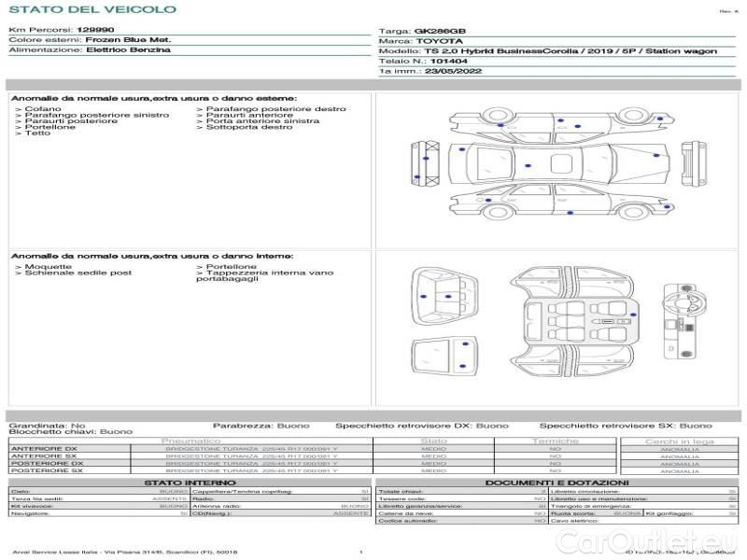Click the 'DOCUMENTI E DOTAZIONI' table header

(x=557, y=483)
